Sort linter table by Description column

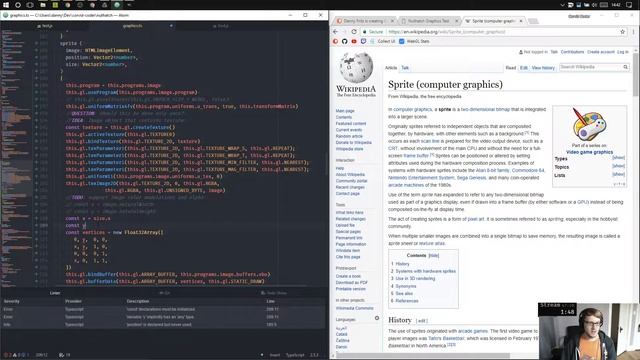[138, 301]
